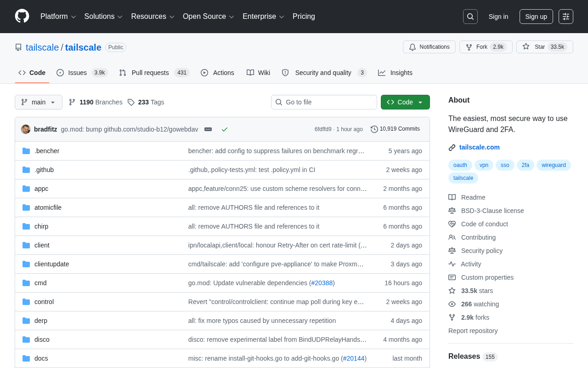Click the Sign in link
This screenshot has height=368, width=588.
click(x=498, y=17)
